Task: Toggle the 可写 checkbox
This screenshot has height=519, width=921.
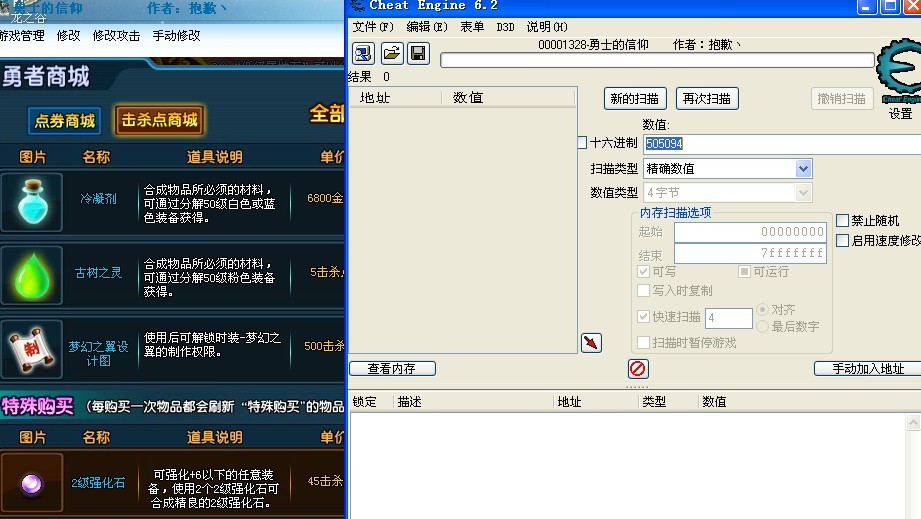Action: click(643, 272)
